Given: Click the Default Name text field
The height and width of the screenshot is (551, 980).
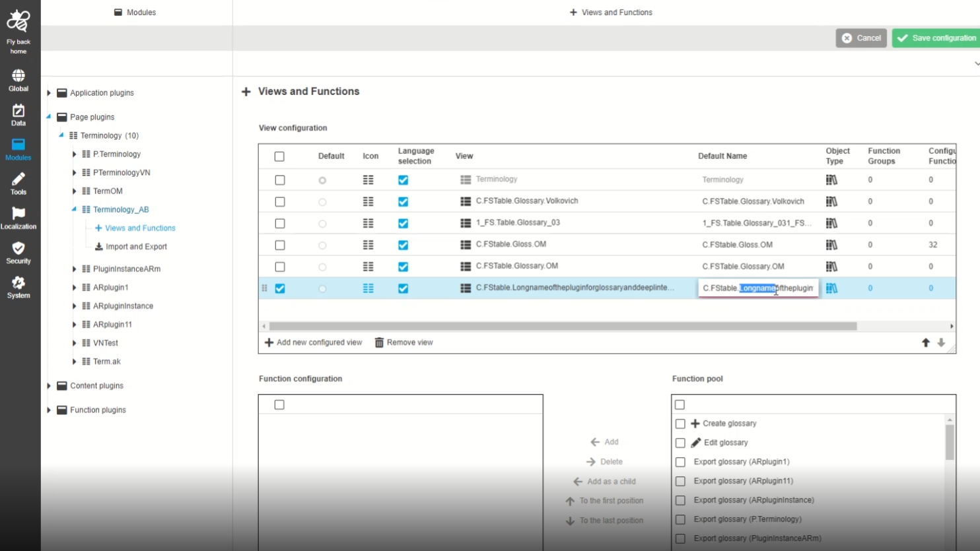Looking at the screenshot, I should (757, 288).
